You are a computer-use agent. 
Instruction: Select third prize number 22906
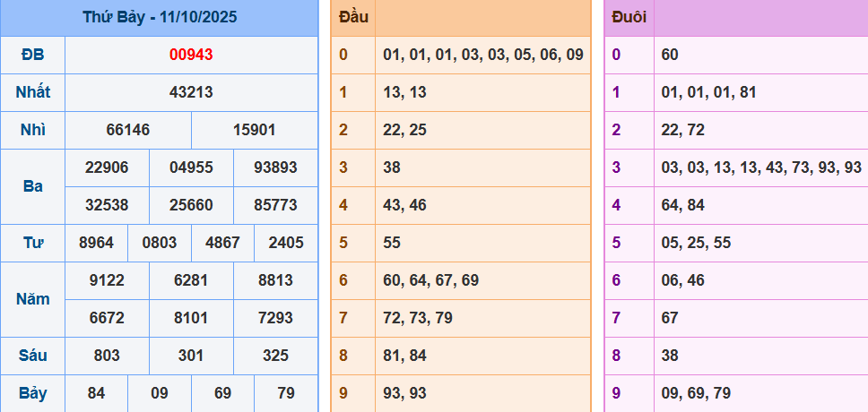pyautogui.click(x=107, y=167)
